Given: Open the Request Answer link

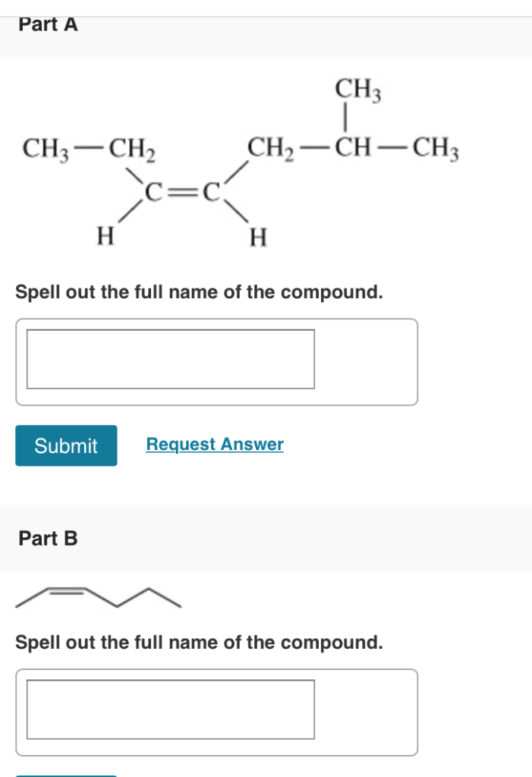Looking at the screenshot, I should tap(215, 445).
